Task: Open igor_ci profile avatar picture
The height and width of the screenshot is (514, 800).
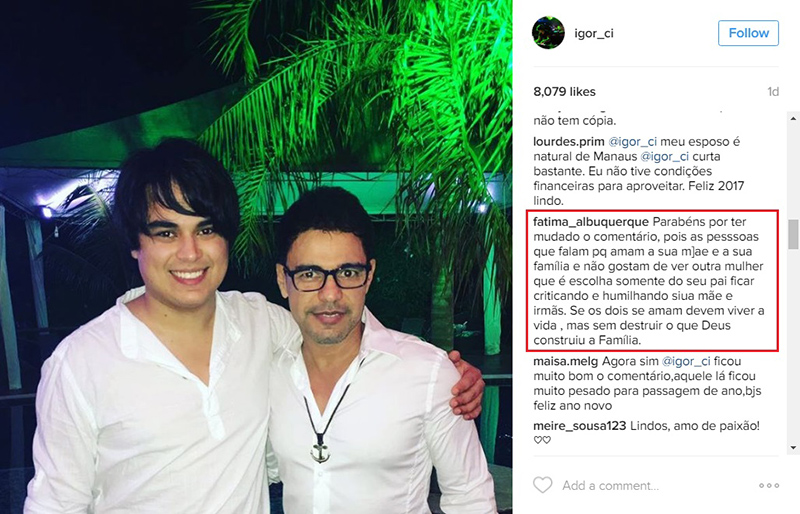Action: coord(548,33)
